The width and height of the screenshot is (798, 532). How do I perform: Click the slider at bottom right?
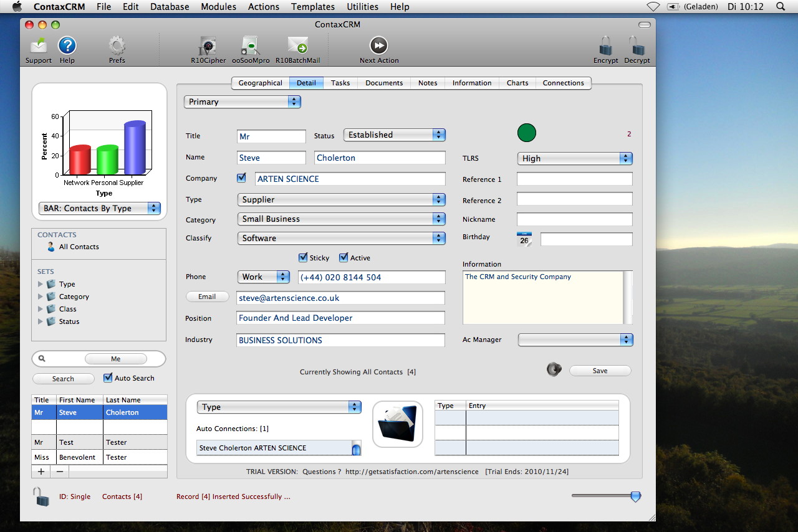point(635,496)
